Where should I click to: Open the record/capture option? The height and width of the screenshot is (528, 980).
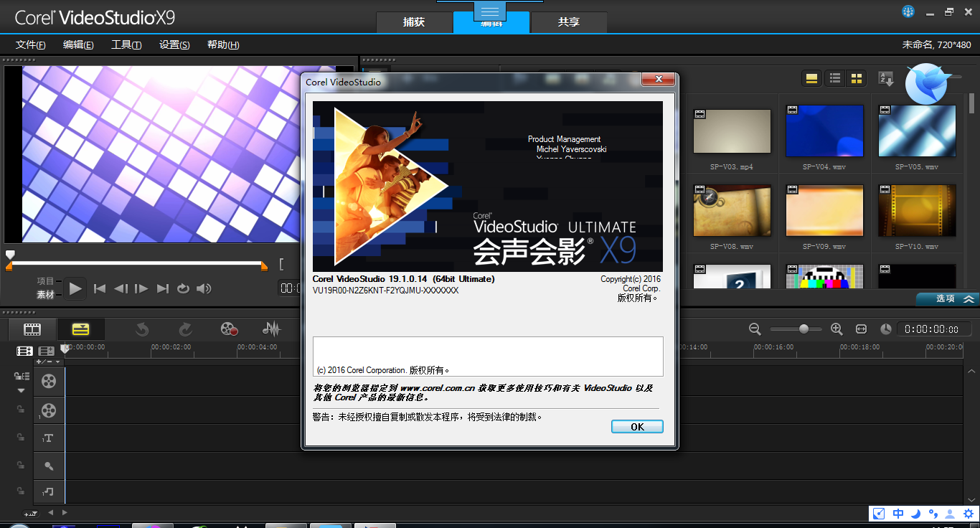(x=229, y=329)
